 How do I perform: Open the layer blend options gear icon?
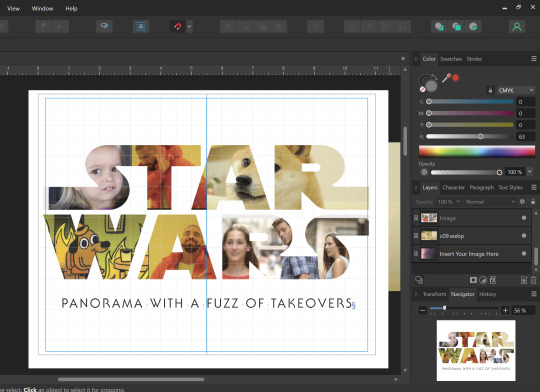tap(522, 202)
